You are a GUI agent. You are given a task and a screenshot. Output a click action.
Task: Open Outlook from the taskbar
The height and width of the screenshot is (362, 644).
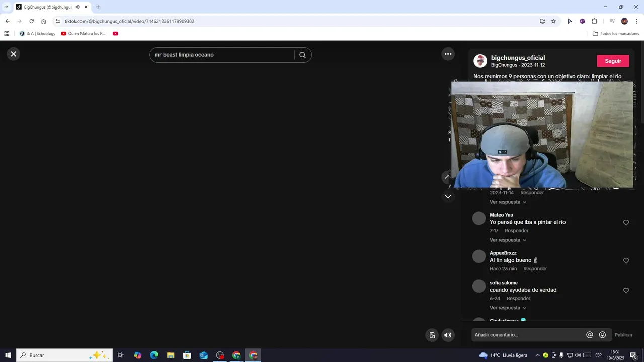click(203, 355)
